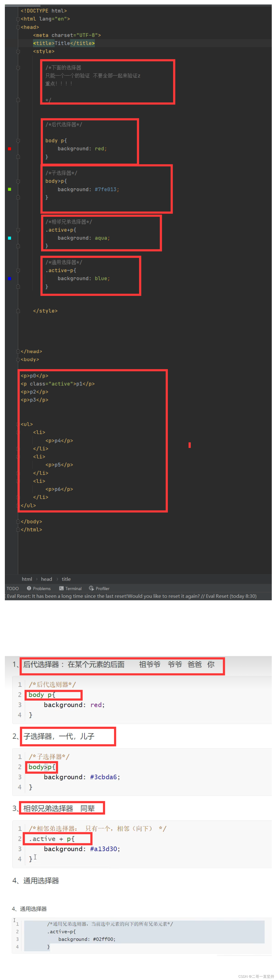
Task: Click the background: blue; declaration
Action: 84,278
